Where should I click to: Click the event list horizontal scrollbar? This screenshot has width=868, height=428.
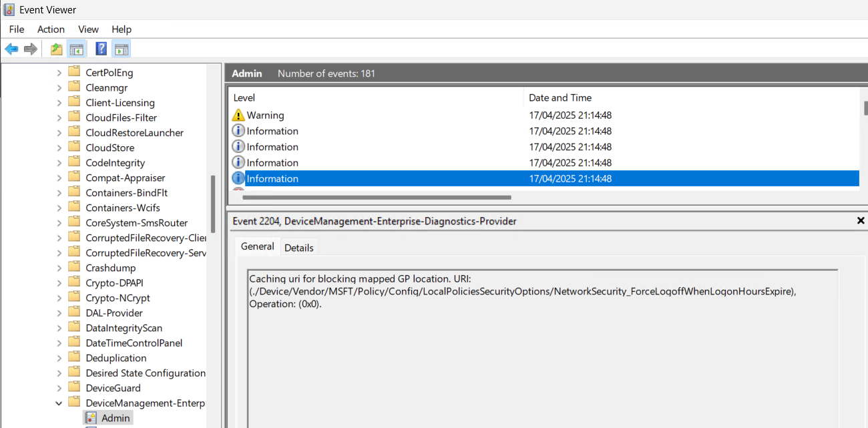[377, 198]
